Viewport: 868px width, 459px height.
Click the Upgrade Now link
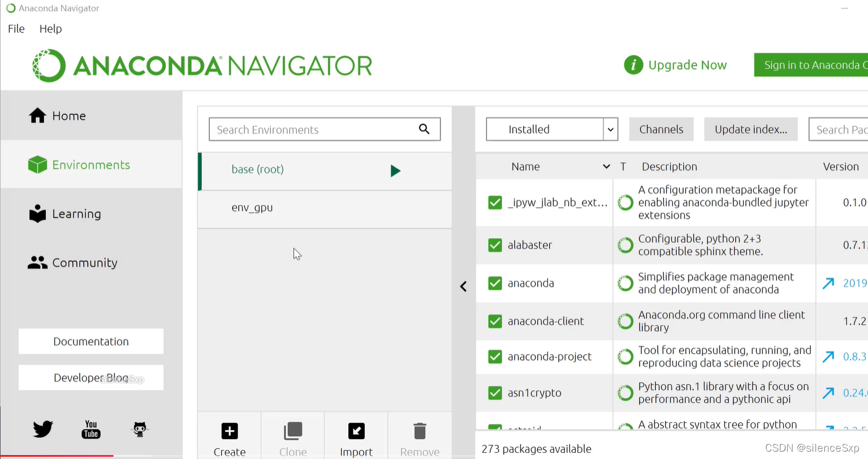[x=687, y=65]
